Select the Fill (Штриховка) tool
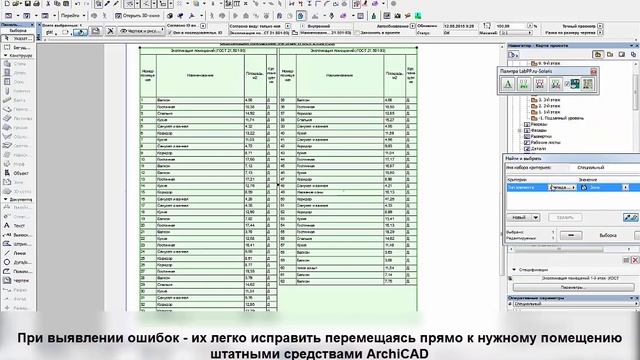 pos(18,244)
